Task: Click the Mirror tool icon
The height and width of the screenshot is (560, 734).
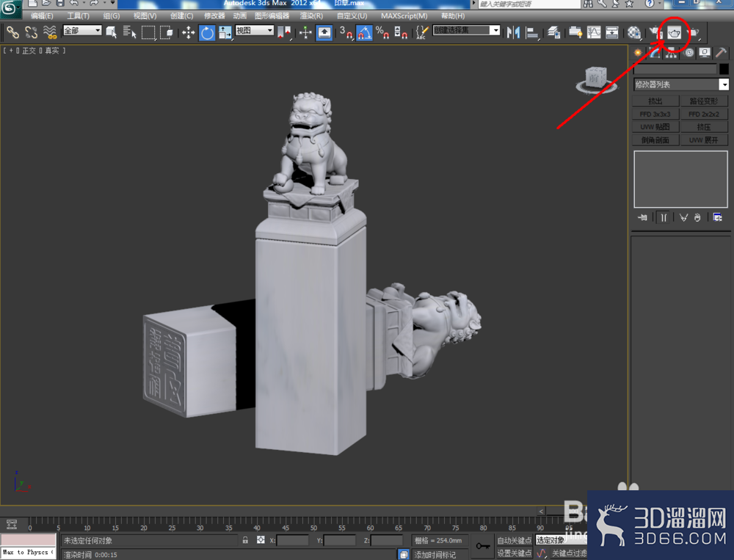Action: tap(513, 32)
